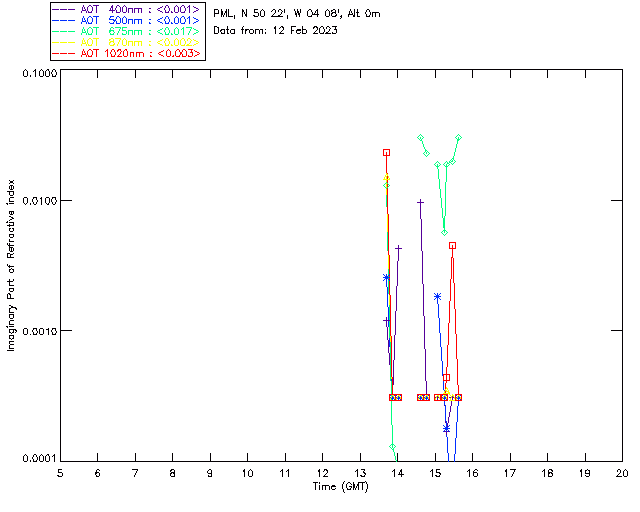
Task: Click the 0.0001 y-axis tick label
Action: (x=39, y=458)
